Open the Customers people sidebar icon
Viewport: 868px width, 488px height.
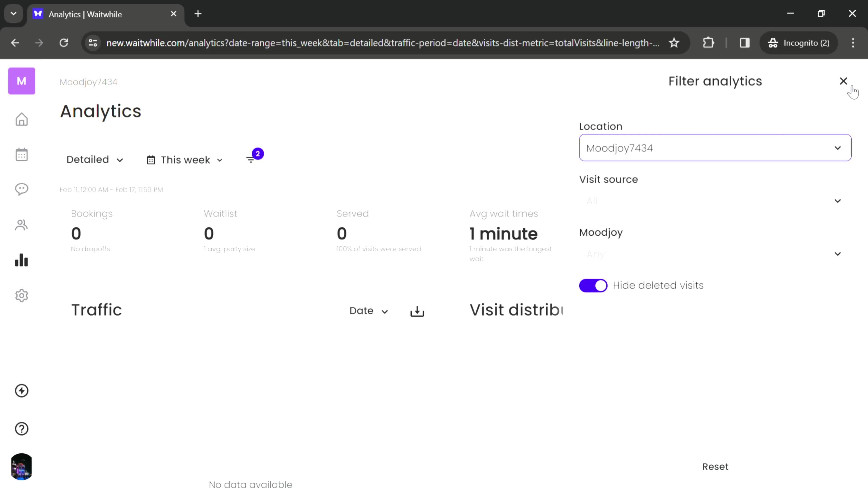coord(21,225)
